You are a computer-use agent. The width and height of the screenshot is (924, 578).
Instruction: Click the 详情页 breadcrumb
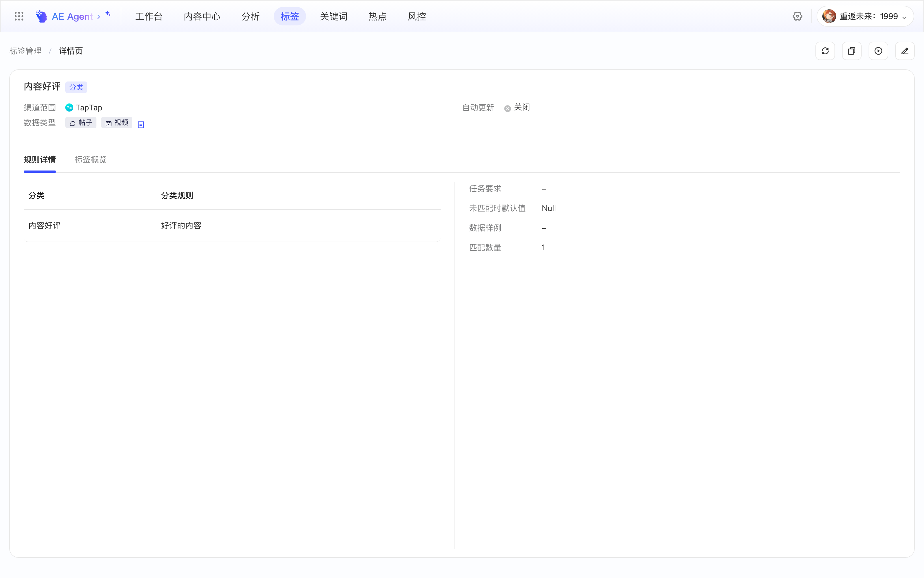71,51
